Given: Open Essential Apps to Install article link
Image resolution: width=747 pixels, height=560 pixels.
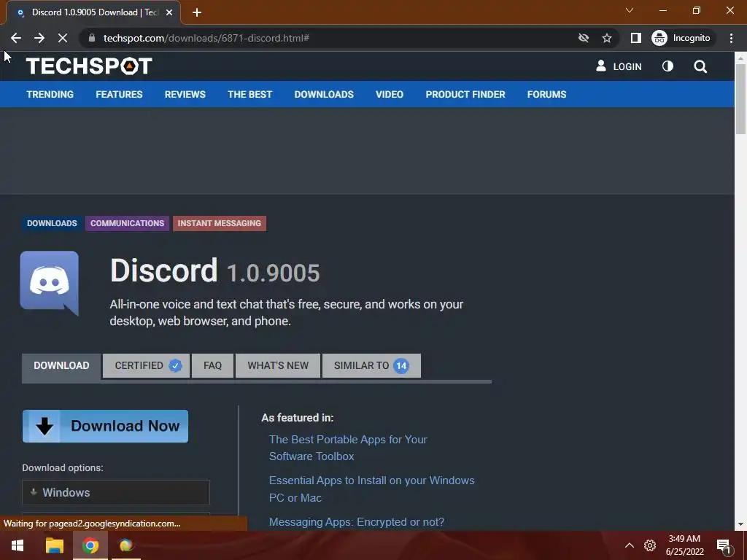Looking at the screenshot, I should [x=371, y=489].
